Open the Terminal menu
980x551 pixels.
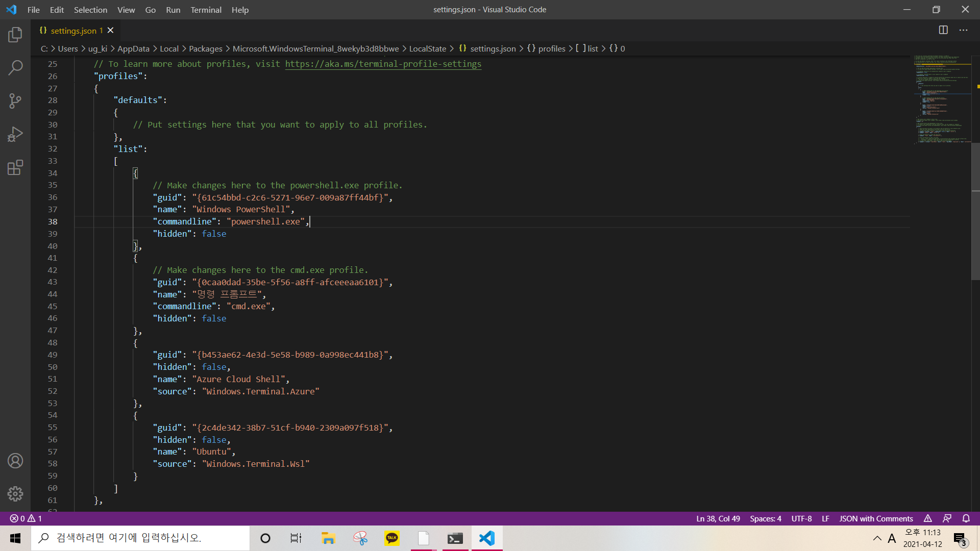(206, 10)
